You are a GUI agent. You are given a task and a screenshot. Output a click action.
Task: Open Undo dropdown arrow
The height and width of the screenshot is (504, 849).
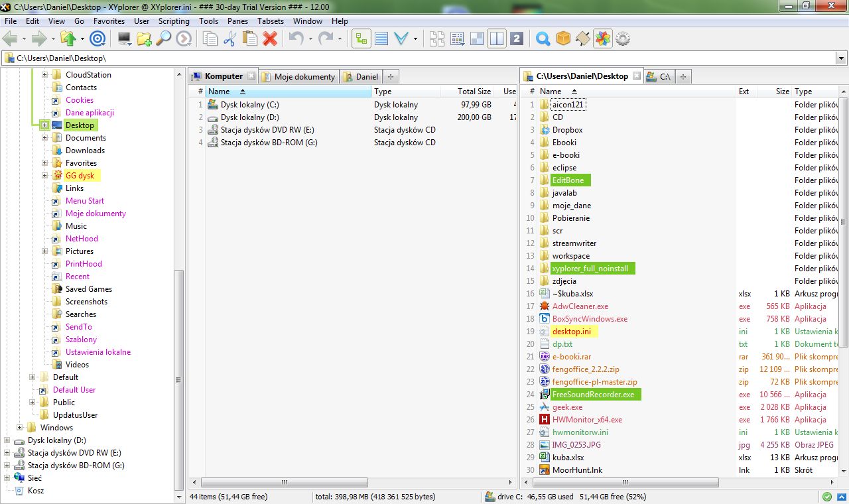(x=310, y=38)
